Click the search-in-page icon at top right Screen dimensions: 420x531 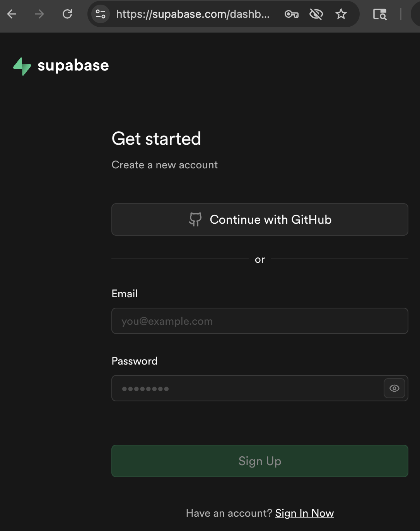pos(379,14)
